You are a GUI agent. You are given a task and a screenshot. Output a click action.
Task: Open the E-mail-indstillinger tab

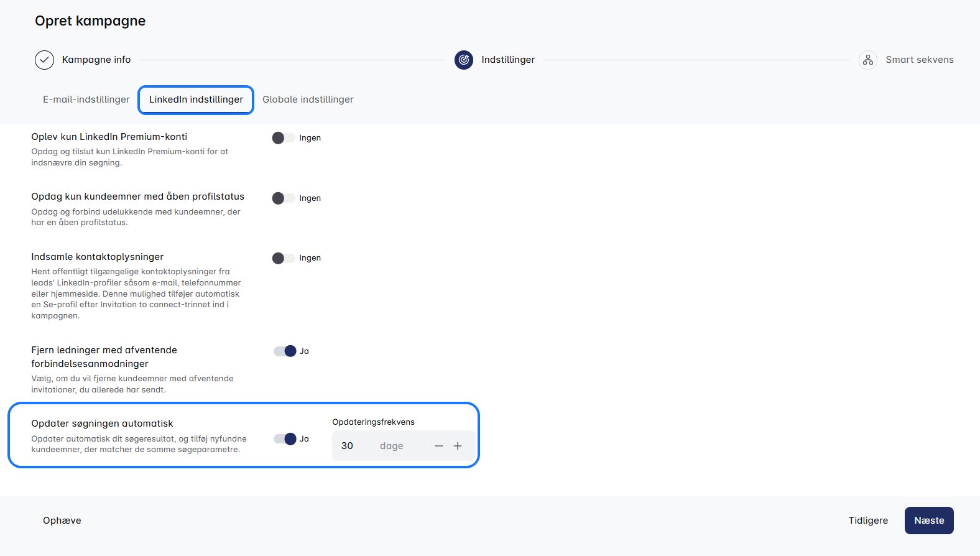86,100
